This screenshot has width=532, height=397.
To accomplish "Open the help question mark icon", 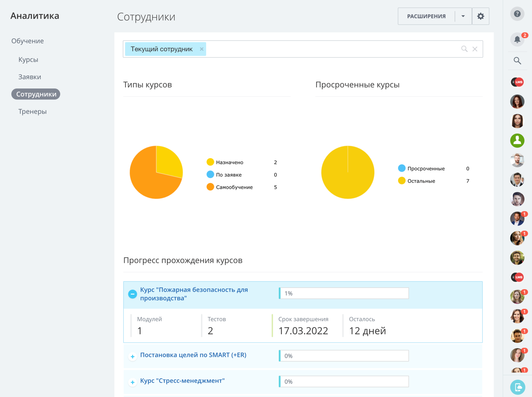I will [517, 14].
